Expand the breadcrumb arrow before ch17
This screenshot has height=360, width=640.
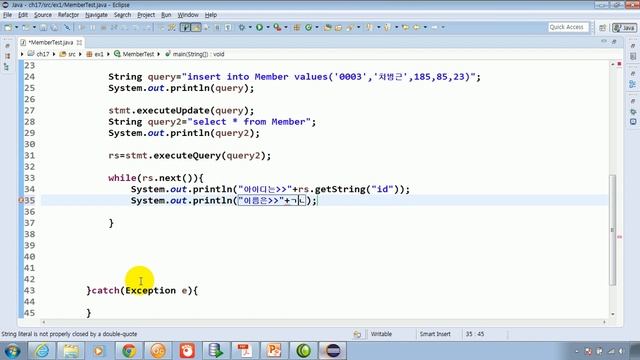tap(22, 54)
